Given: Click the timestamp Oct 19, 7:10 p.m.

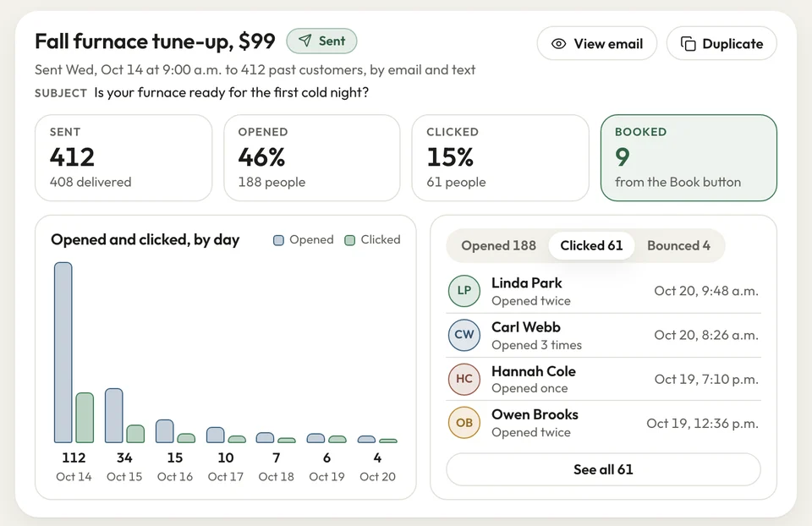Looking at the screenshot, I should (x=706, y=379).
